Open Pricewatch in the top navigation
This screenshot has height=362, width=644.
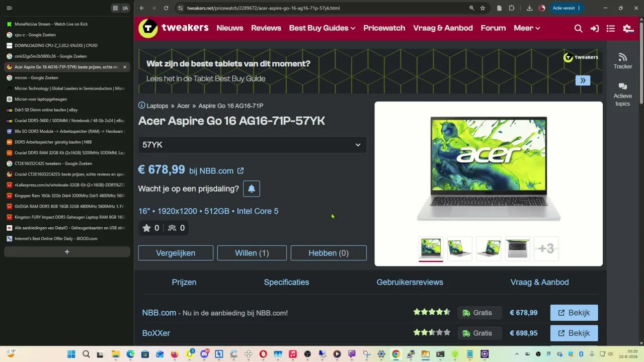[384, 28]
